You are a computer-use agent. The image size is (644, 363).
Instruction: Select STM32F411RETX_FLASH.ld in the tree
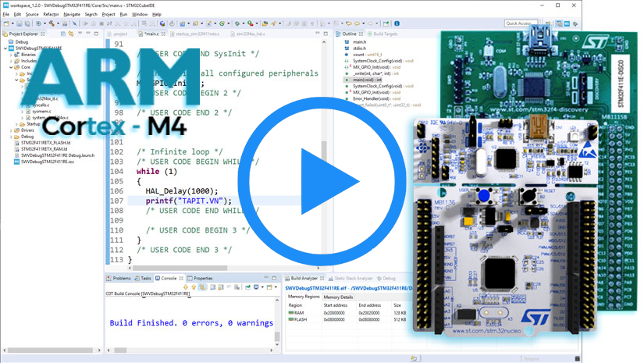[45, 143]
